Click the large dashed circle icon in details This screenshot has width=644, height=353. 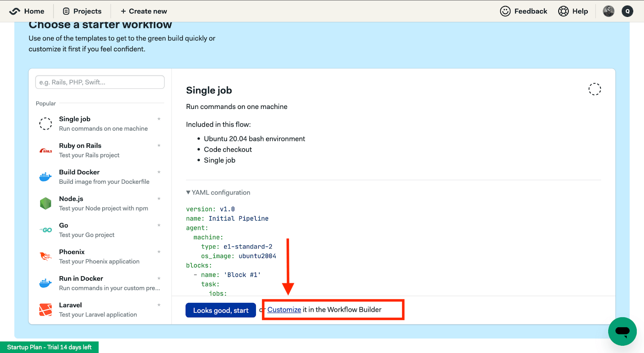[594, 89]
